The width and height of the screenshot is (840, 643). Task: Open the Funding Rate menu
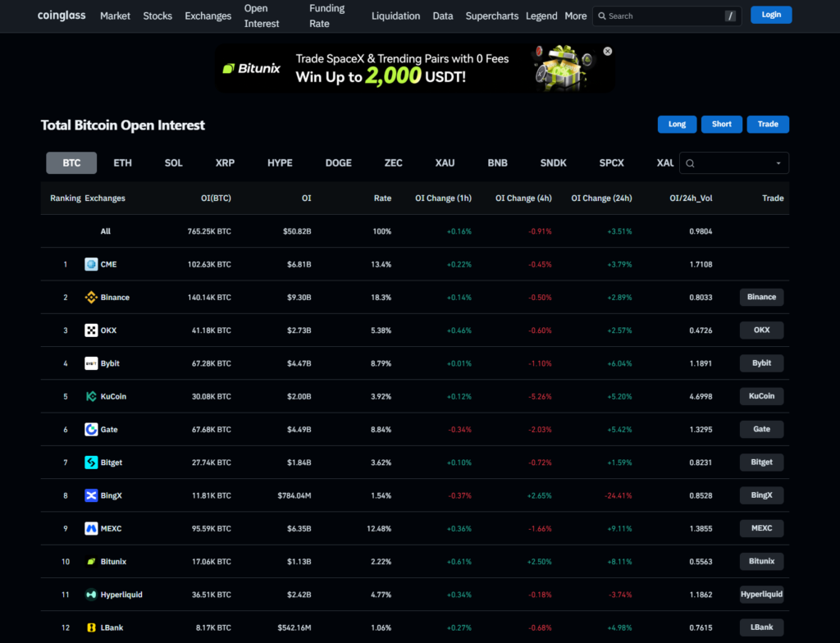[326, 16]
